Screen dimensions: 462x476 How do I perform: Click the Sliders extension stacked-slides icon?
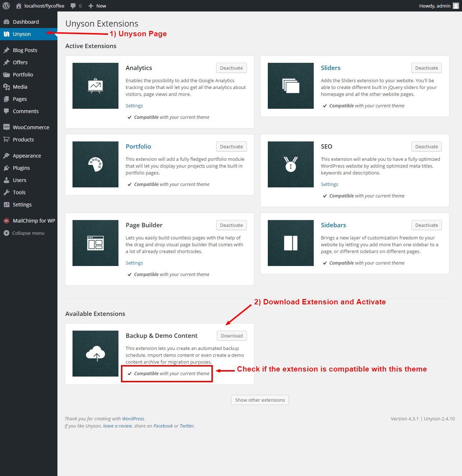point(291,86)
